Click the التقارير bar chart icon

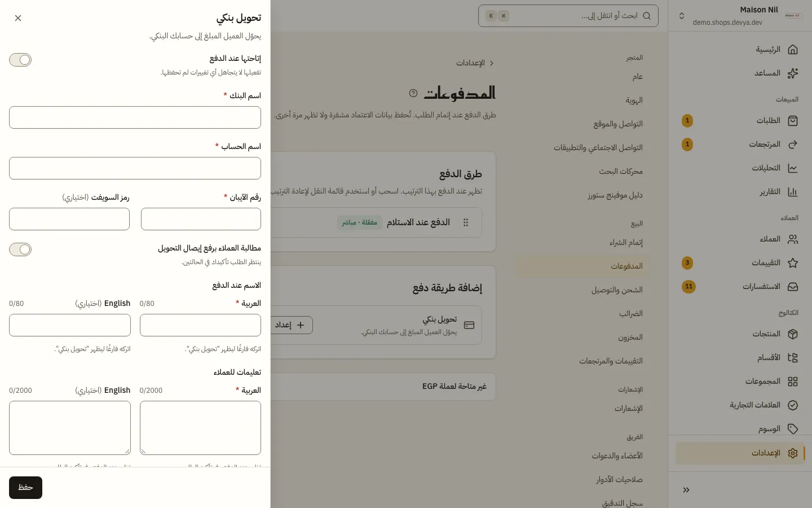click(x=793, y=192)
